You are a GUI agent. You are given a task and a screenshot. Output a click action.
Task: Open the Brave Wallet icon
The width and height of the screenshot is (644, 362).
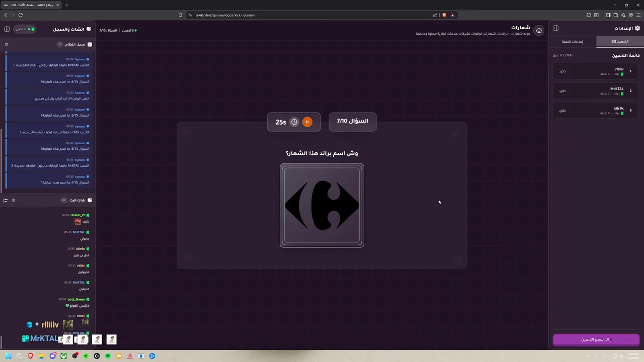click(x=615, y=15)
